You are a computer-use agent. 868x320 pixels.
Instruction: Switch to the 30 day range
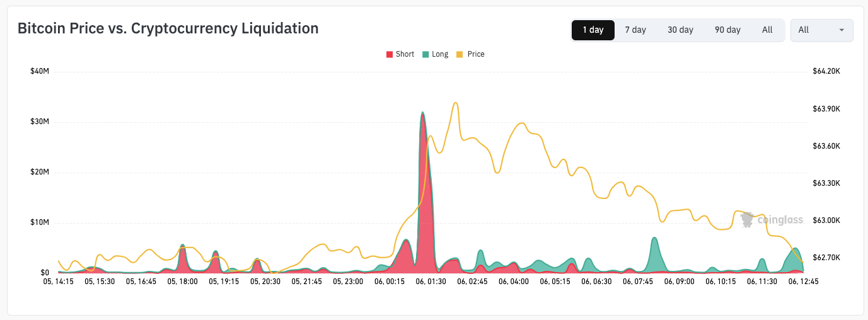680,30
